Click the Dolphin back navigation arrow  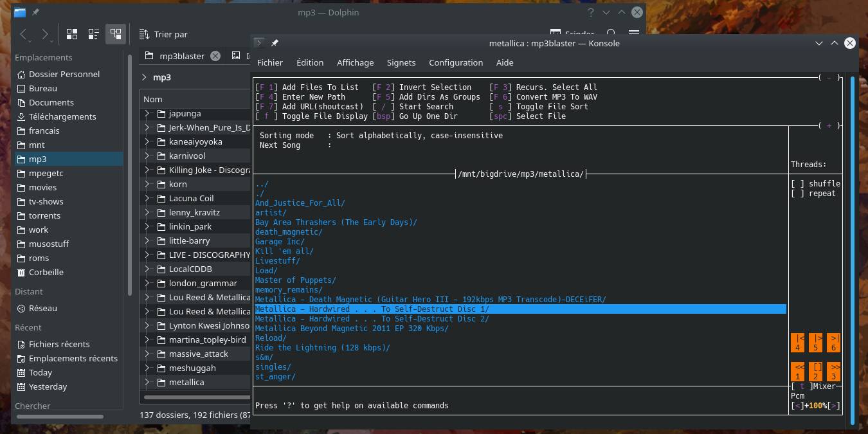click(x=24, y=34)
